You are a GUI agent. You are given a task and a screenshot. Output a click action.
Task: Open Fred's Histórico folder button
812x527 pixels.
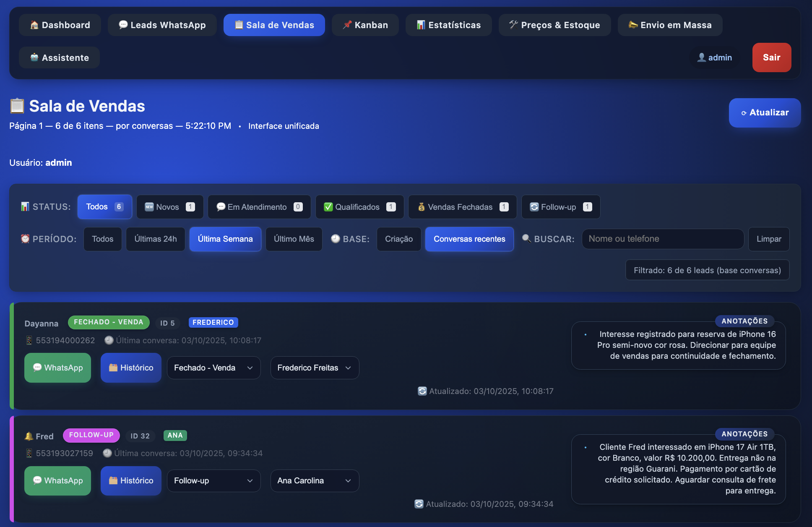pos(131,480)
